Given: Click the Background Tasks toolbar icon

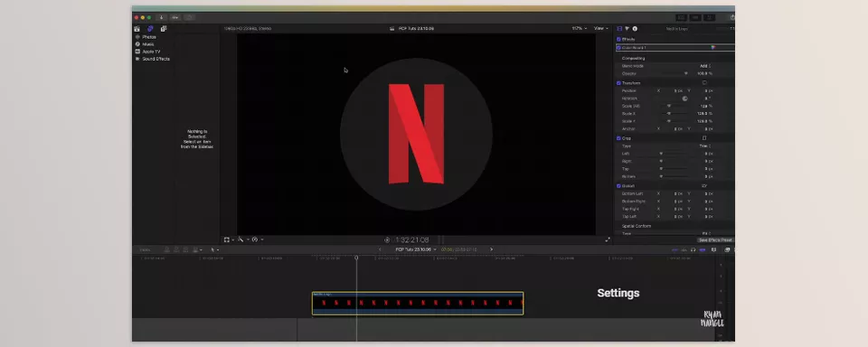Looking at the screenshot, I should tap(189, 18).
